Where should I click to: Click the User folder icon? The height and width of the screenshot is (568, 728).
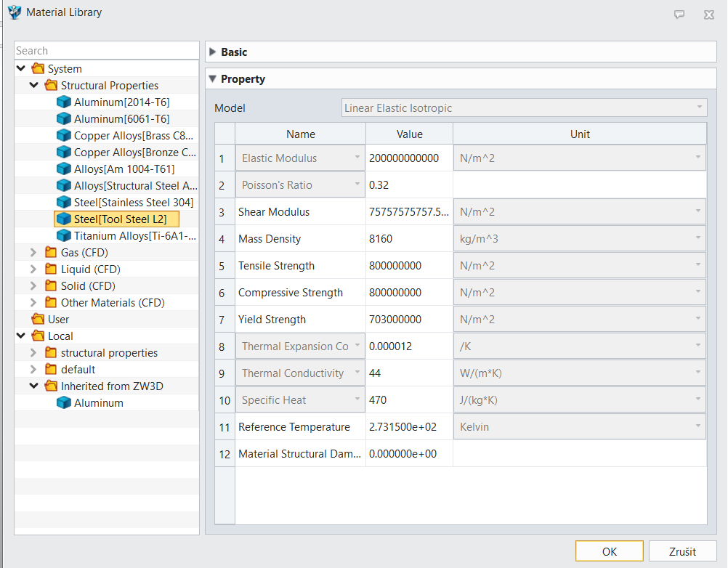pos(38,320)
